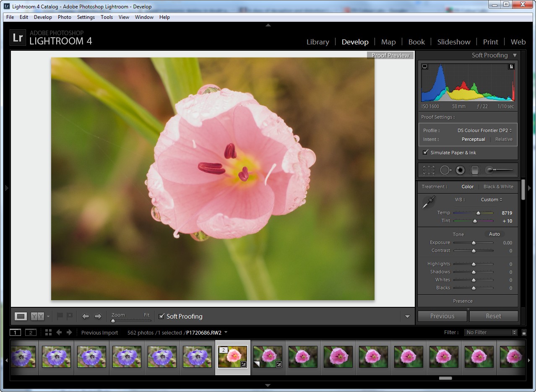This screenshot has height=392, width=536.
Task: Open the No Filter dropdown
Action: point(491,332)
